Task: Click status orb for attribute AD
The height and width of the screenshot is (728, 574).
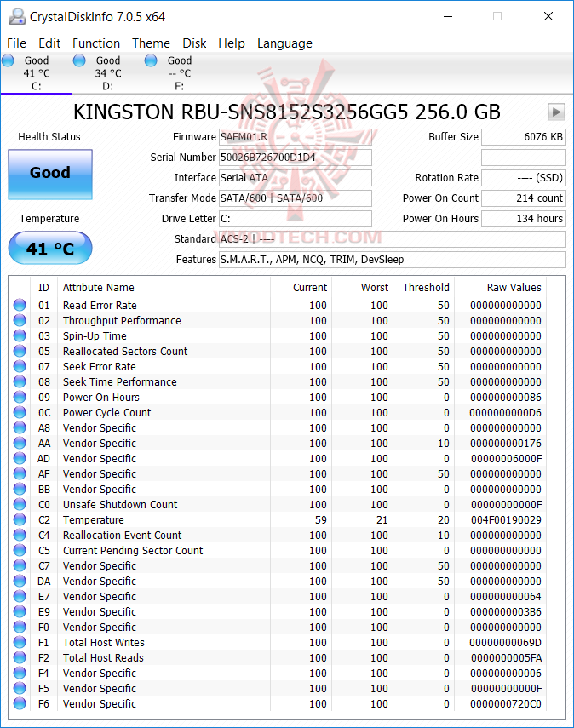Action: [x=20, y=458]
